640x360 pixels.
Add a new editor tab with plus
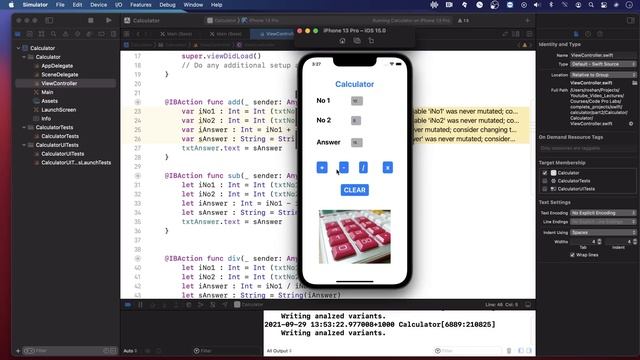tap(527, 20)
